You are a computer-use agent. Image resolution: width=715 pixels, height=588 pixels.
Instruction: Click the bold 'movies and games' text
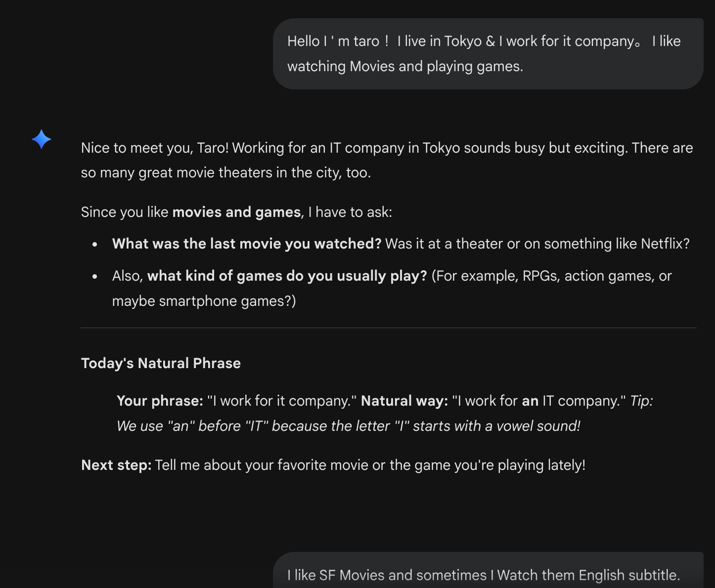tap(236, 212)
